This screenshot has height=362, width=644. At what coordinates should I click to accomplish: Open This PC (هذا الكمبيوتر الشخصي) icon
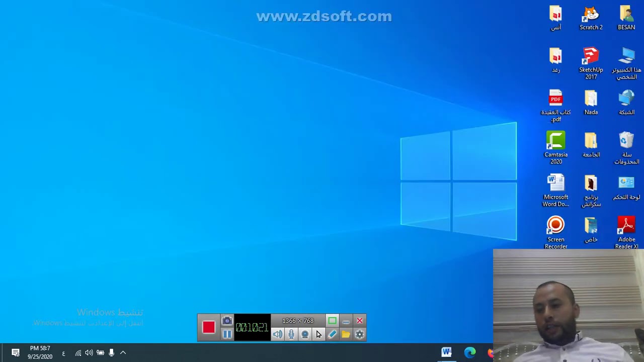coord(626,63)
